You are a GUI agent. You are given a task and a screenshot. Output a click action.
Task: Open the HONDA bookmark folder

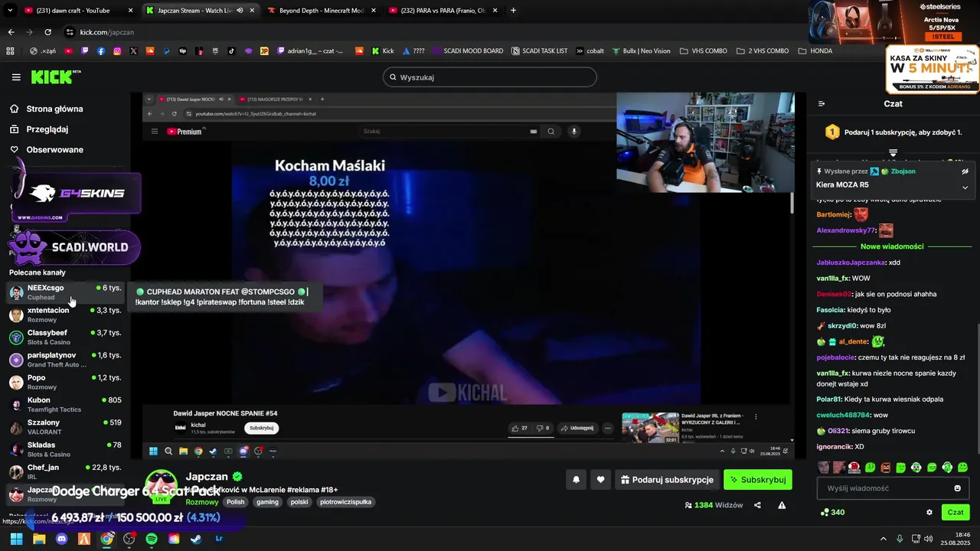[815, 51]
